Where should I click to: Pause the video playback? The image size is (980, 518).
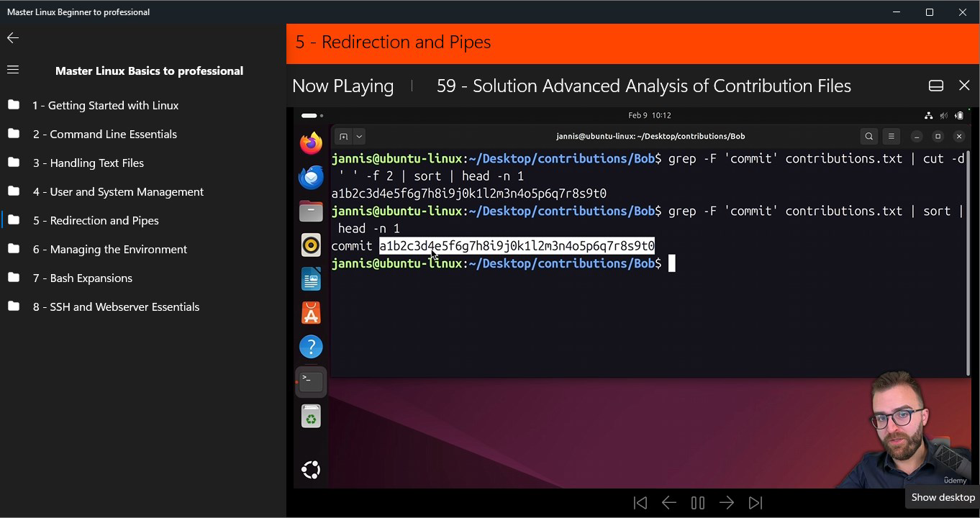697,502
